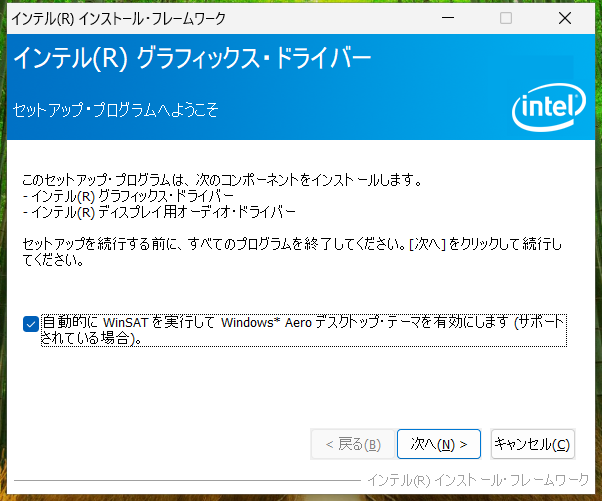Click the キャンセル(C) button

(x=533, y=444)
